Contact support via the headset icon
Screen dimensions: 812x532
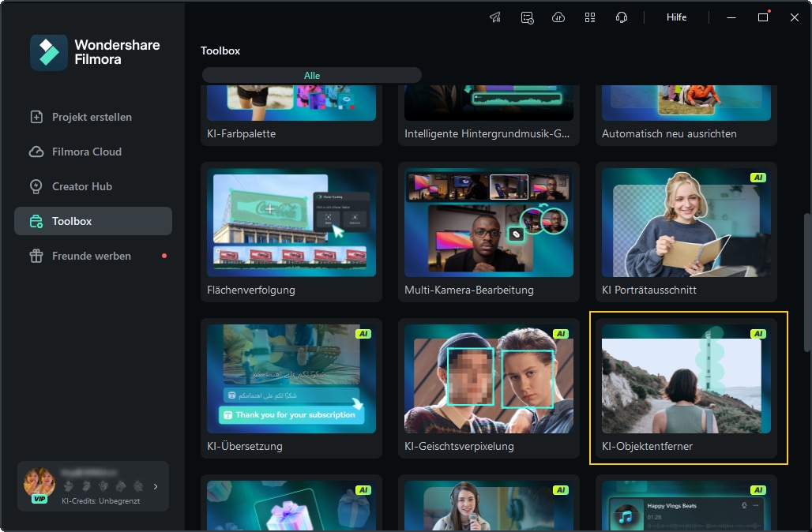coord(622,17)
